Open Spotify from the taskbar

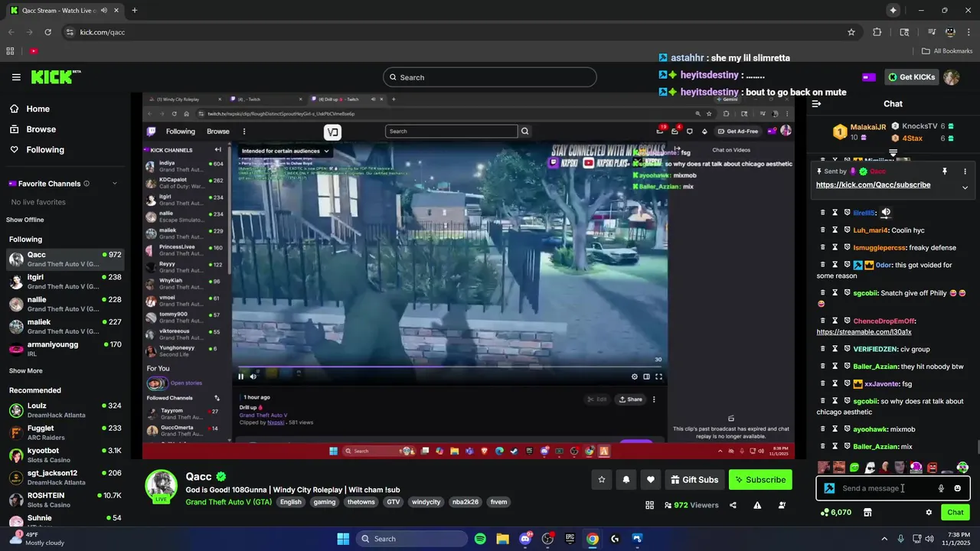480,539
